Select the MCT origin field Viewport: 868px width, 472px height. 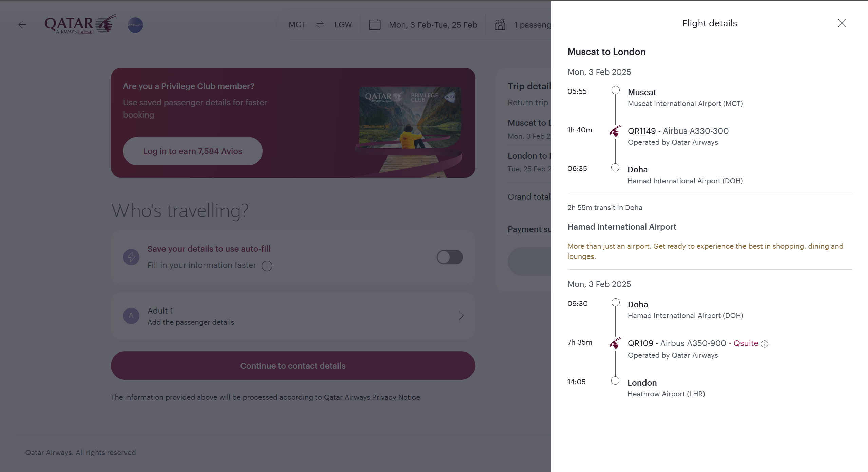(297, 25)
